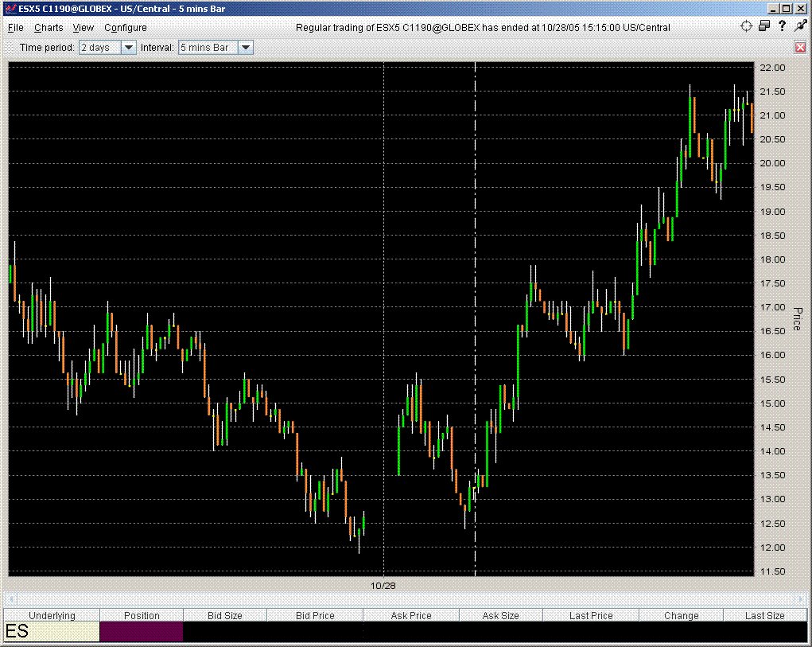
Task: Click the chart app icon in title bar
Action: [x=10, y=9]
